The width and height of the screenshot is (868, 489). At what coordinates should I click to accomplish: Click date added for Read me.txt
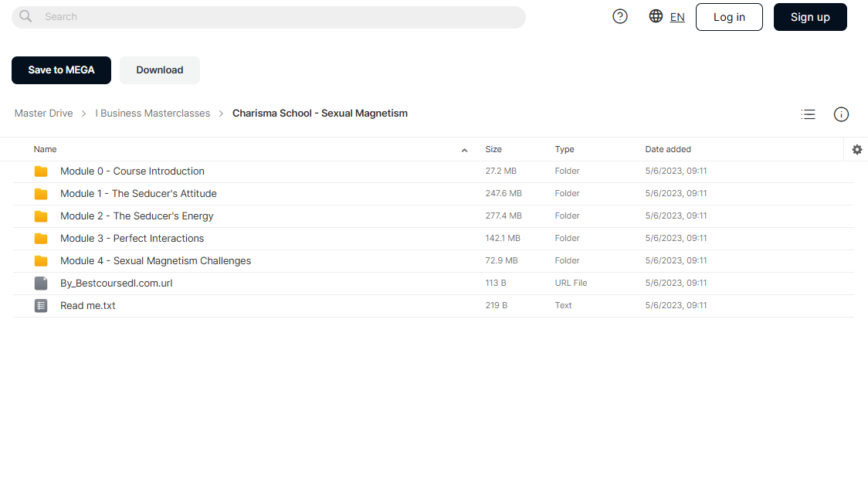point(676,305)
